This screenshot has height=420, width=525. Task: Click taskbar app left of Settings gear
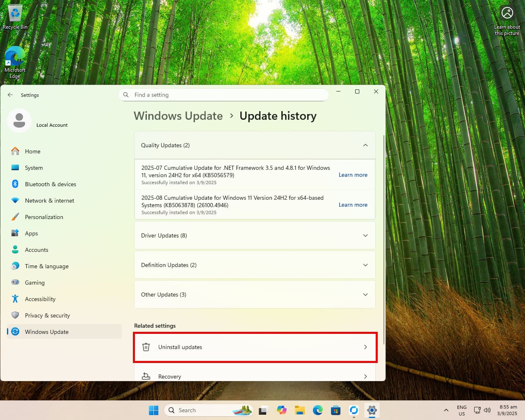pyautogui.click(x=354, y=410)
